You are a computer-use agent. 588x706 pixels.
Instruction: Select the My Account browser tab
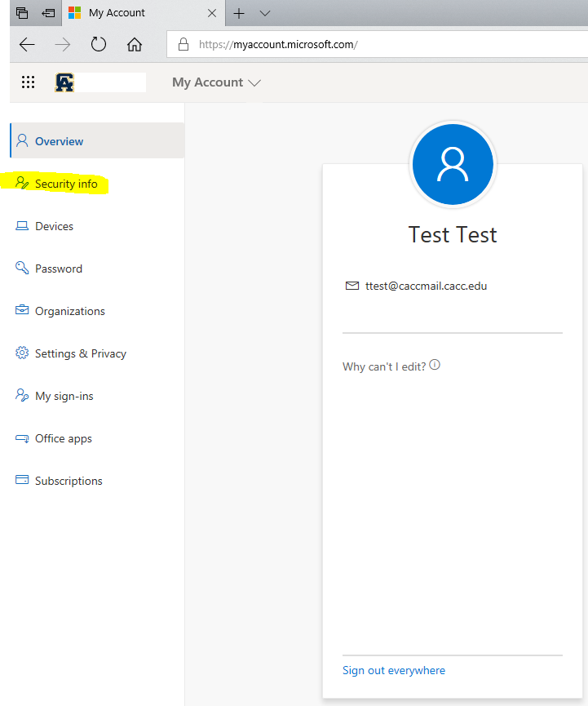[143, 13]
